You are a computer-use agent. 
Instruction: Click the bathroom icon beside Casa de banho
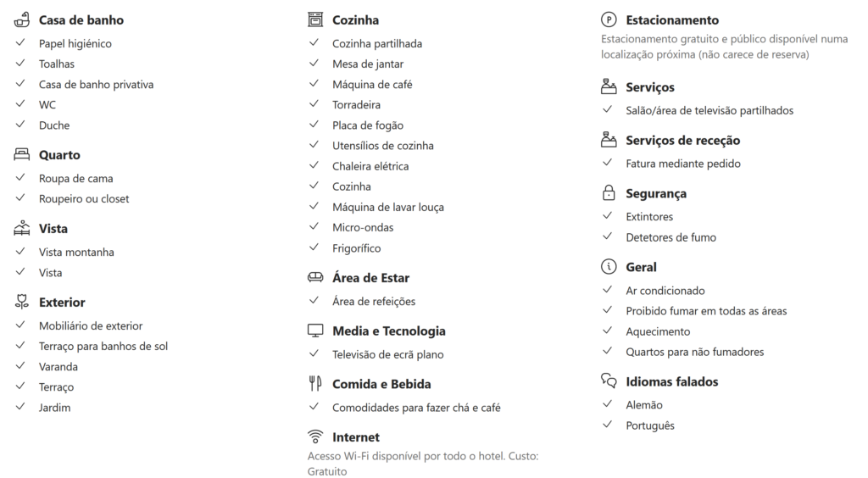[22, 19]
